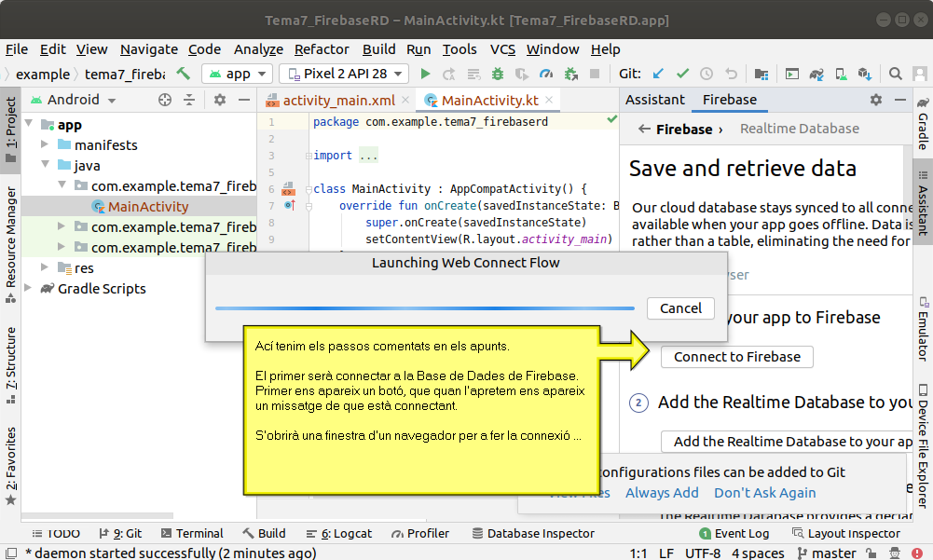Screen dimensions: 933x560
Task: Open the Emulator side tool window
Action: coord(923,329)
